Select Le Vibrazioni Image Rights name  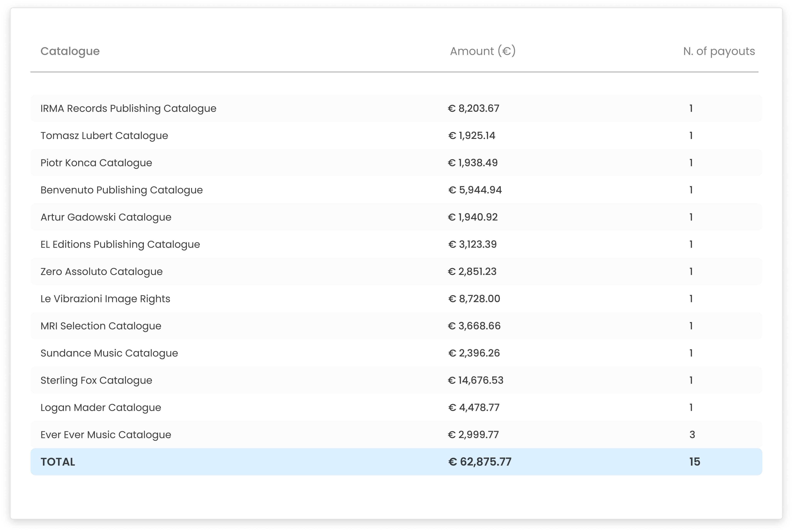tap(105, 299)
